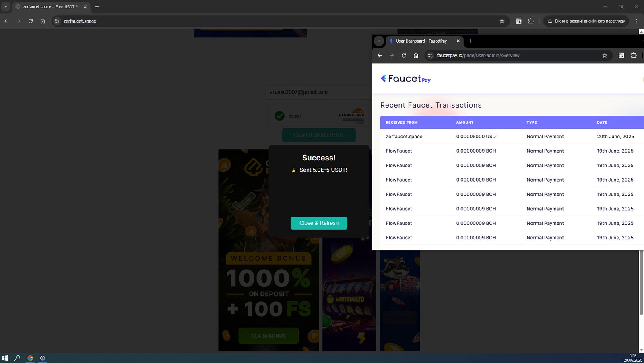Open Chrome three-dot menu in zerfaucet window
This screenshot has height=363, width=644.
tap(636, 21)
